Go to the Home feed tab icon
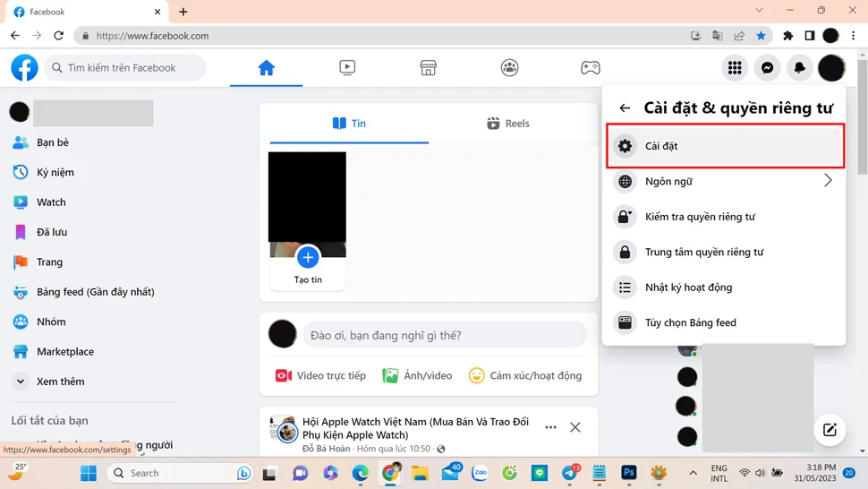Screen dimensions: 868x489 (267, 67)
